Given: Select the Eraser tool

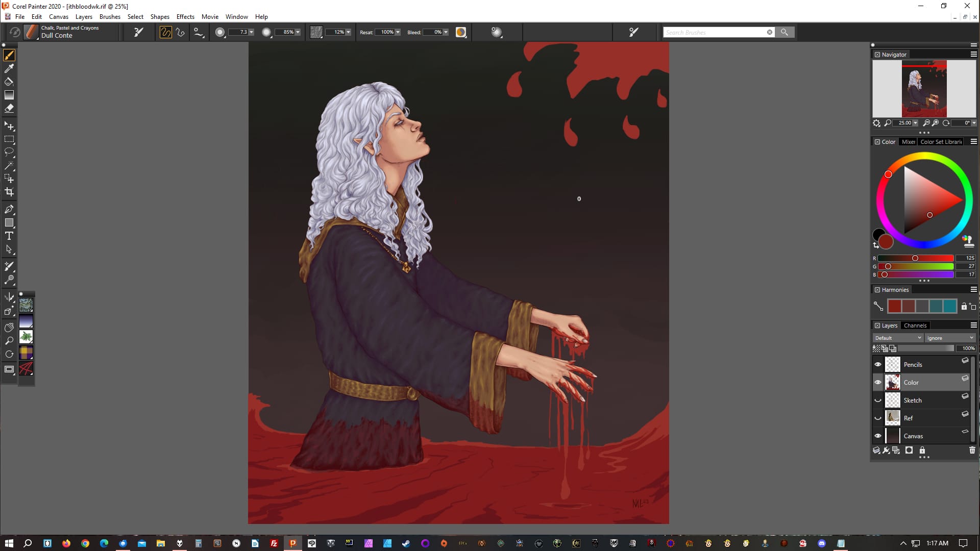Looking at the screenshot, I should pos(9,108).
